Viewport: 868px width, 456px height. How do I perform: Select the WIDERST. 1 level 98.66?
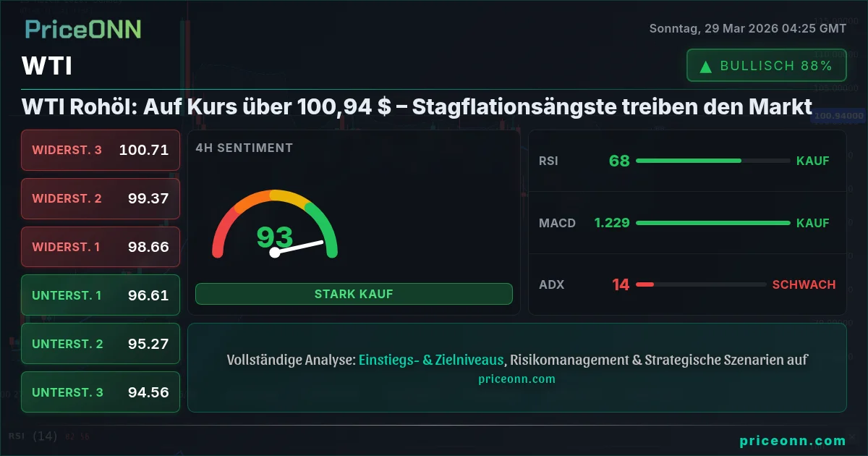click(101, 247)
